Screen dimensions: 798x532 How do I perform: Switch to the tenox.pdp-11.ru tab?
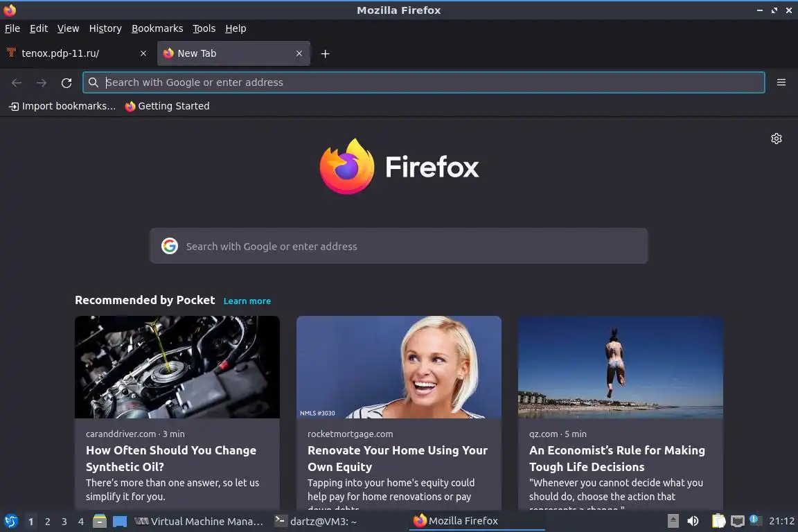click(x=76, y=53)
